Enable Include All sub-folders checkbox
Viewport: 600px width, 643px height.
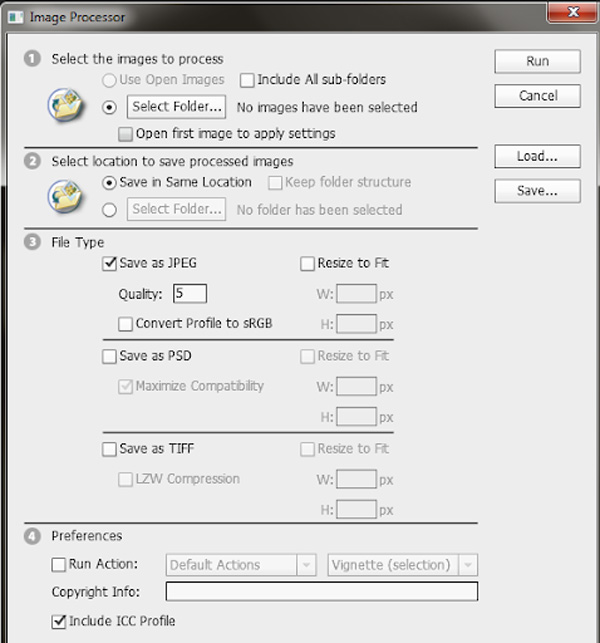click(x=247, y=80)
